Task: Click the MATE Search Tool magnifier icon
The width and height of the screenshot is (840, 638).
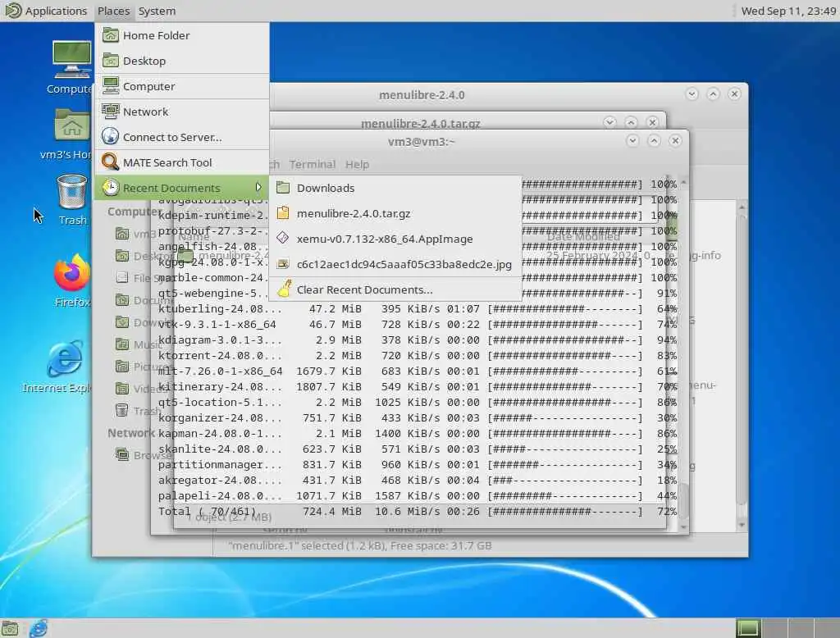Action: (111, 162)
